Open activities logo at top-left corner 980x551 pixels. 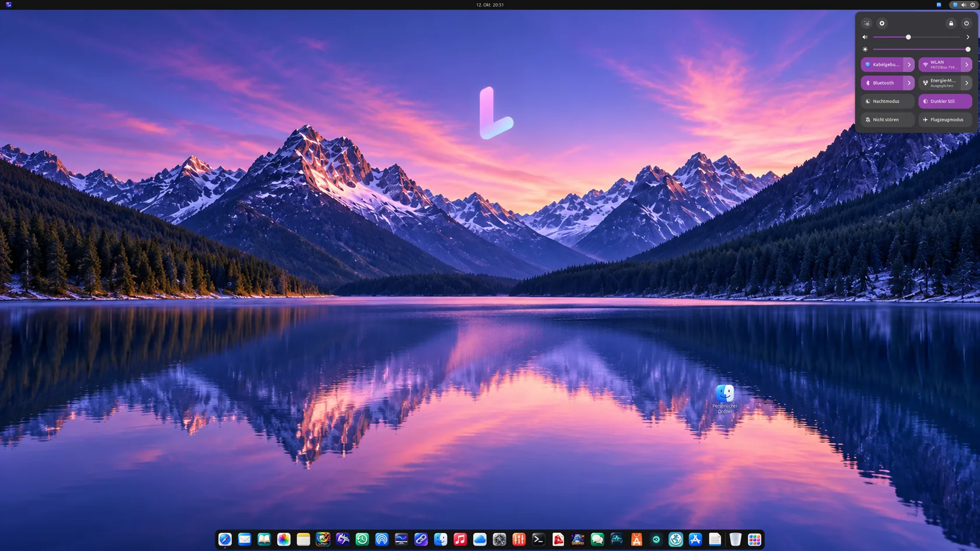(8, 5)
